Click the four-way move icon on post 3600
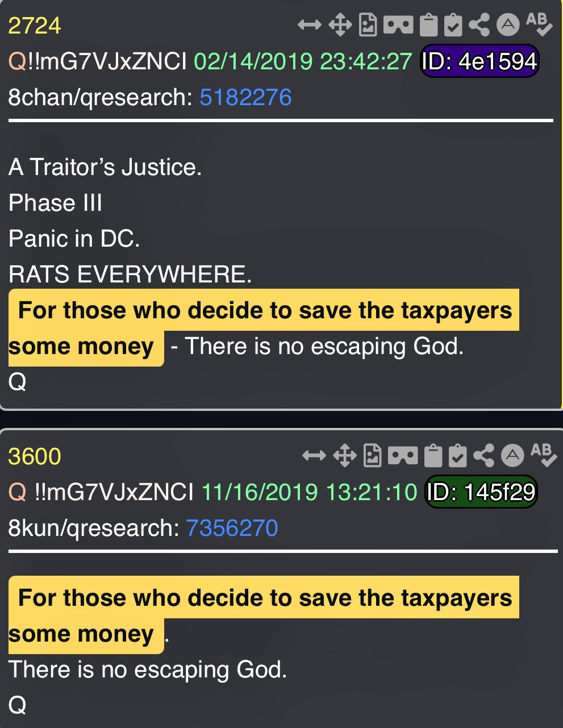Screen dimensions: 563x728 click(344, 456)
